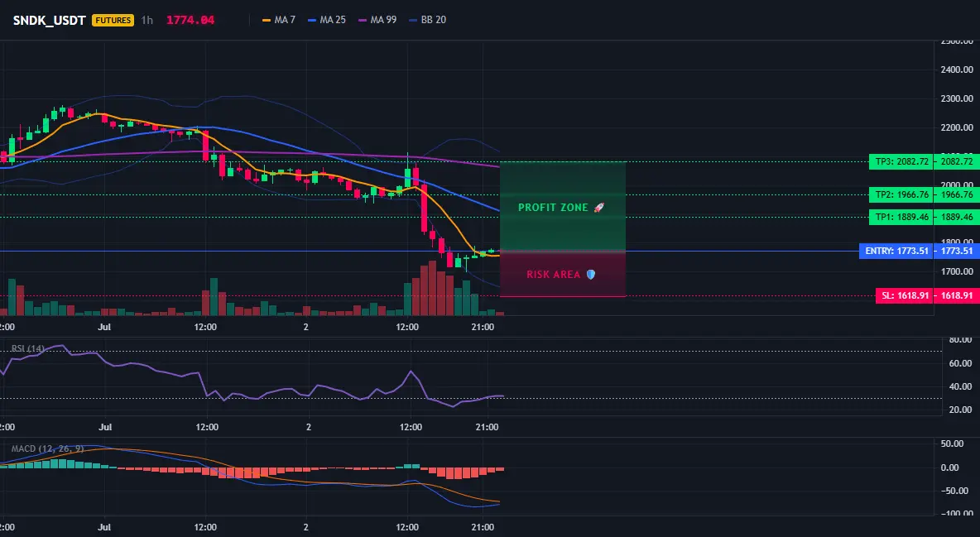Toggle the MA 7 legend entry

coord(279,20)
